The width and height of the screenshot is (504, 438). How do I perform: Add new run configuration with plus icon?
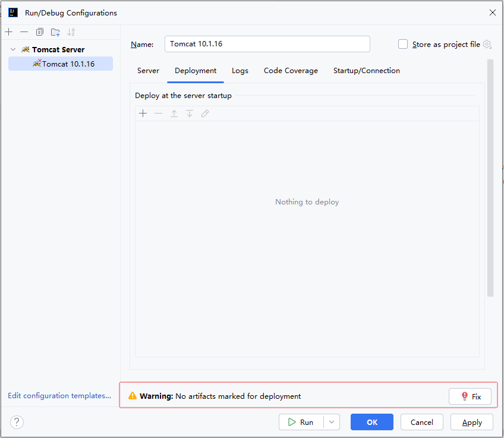(x=9, y=32)
